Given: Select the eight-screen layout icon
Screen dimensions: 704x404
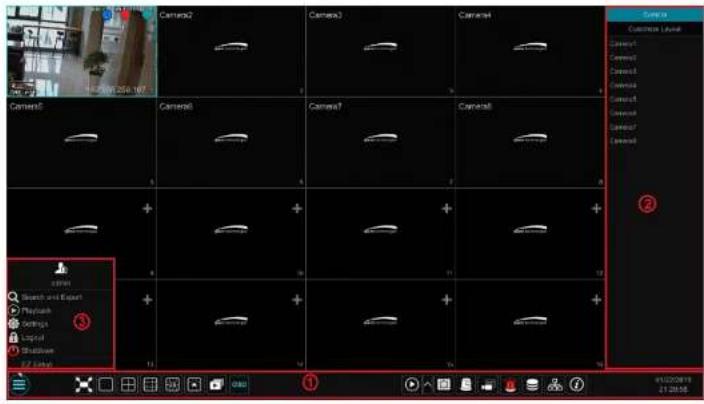Looking at the screenshot, I should 172,385.
